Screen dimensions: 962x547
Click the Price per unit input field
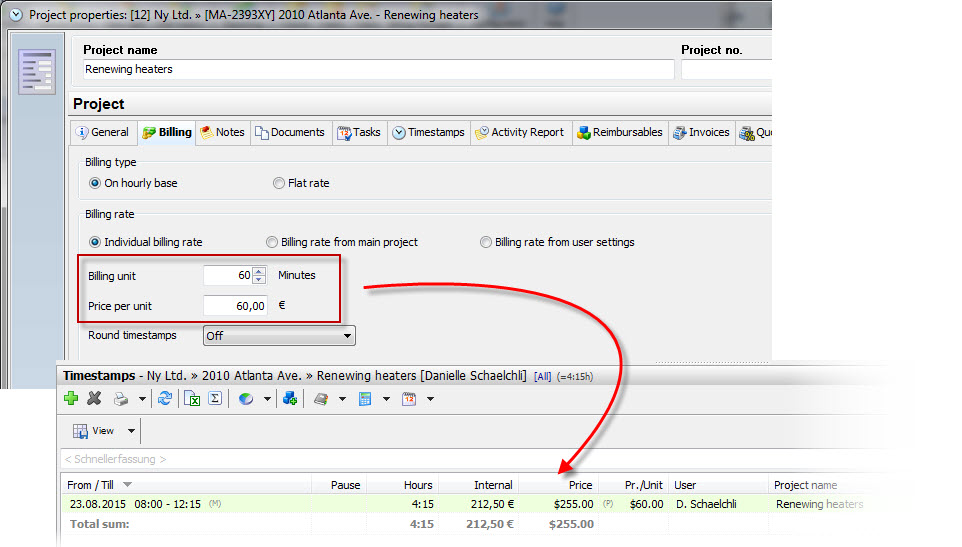[x=235, y=306]
